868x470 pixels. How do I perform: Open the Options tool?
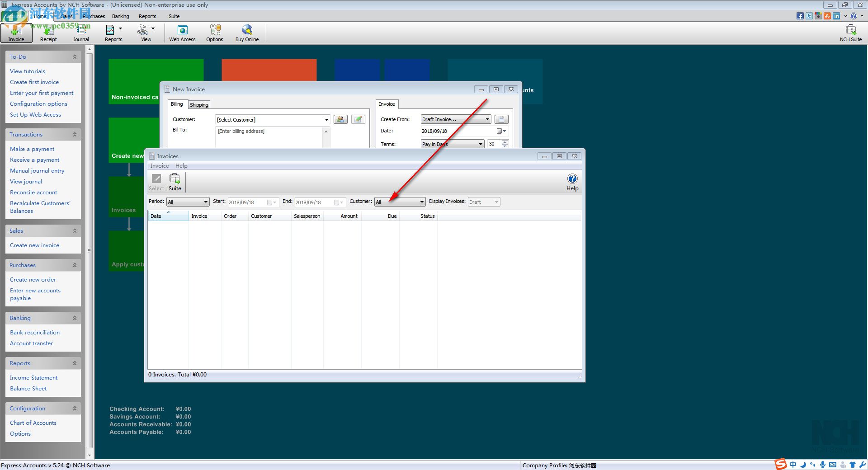[214, 32]
